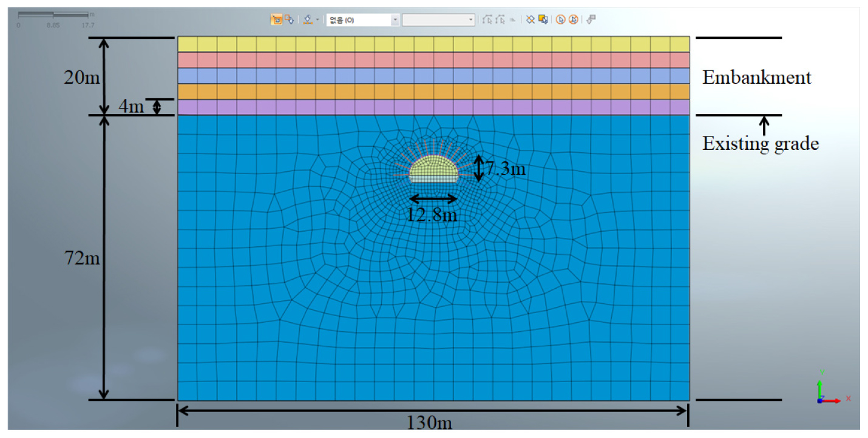Image resolution: width=868 pixels, height=438 pixels.
Task: Click the second greyed node-pick cursor icon
Action: 500,20
